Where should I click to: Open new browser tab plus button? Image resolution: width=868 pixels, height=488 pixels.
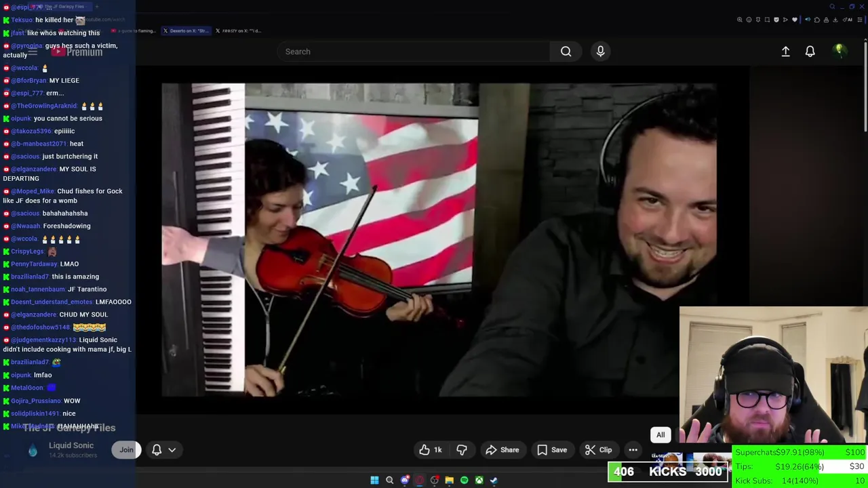coord(96,6)
